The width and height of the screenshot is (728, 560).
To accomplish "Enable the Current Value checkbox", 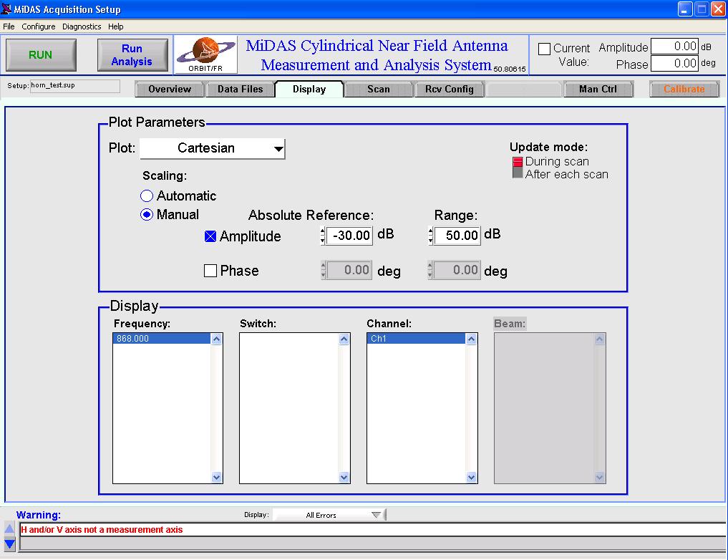I will [x=544, y=48].
